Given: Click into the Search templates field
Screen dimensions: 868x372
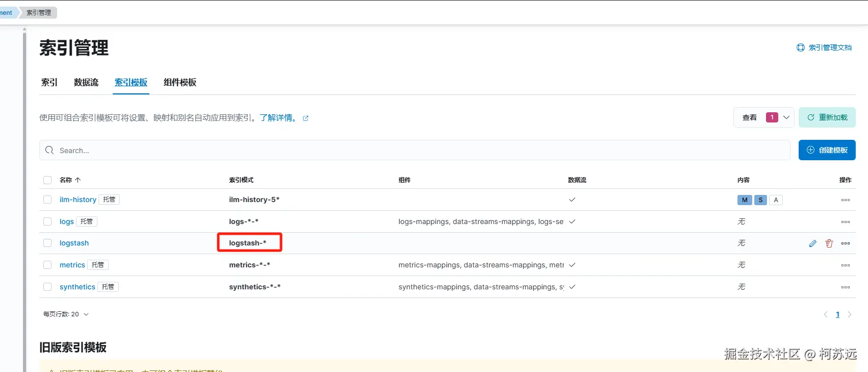Looking at the screenshot, I should coord(415,150).
